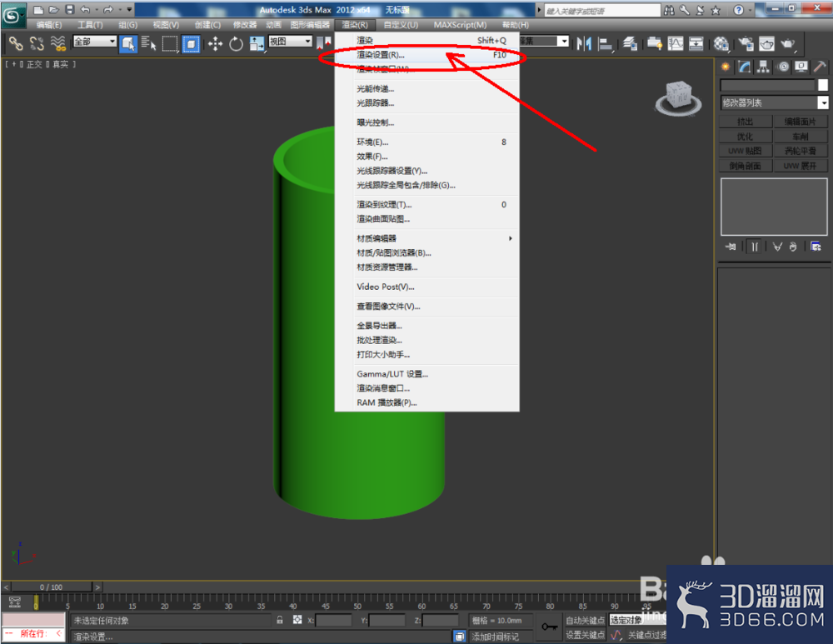Create a new scene file
The height and width of the screenshot is (644, 833).
(38, 9)
